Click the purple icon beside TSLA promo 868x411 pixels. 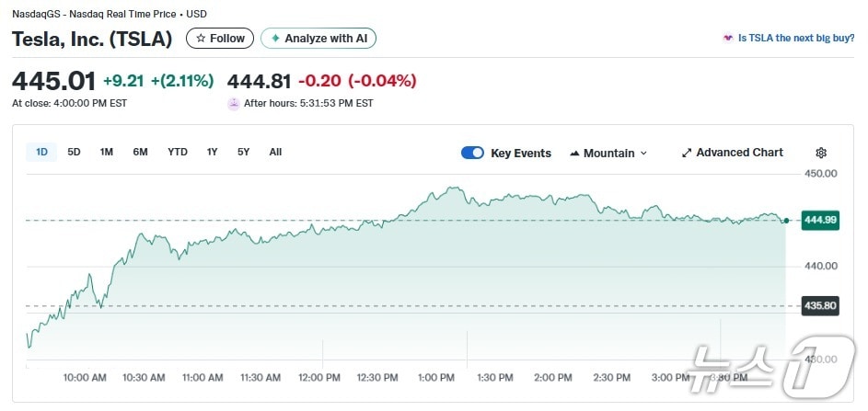click(x=729, y=39)
